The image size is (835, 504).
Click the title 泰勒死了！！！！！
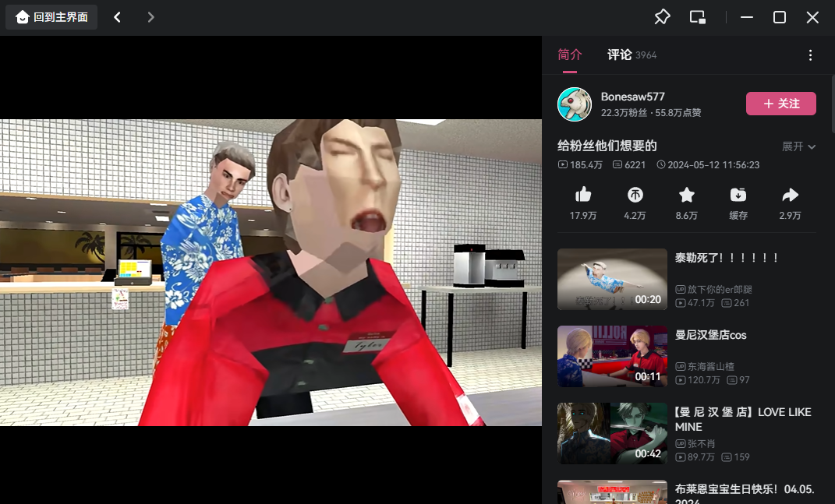[x=728, y=258]
